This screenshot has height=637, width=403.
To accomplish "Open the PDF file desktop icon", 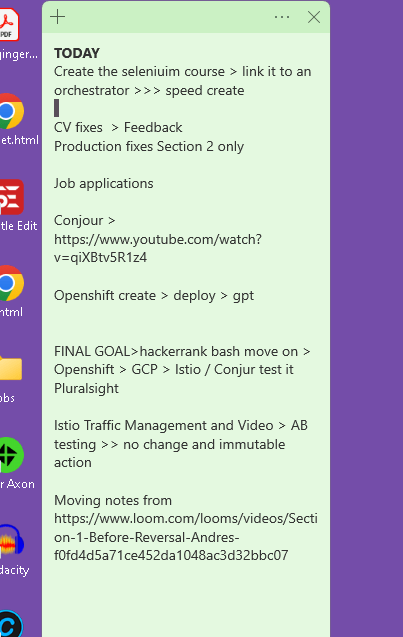I will (9, 25).
